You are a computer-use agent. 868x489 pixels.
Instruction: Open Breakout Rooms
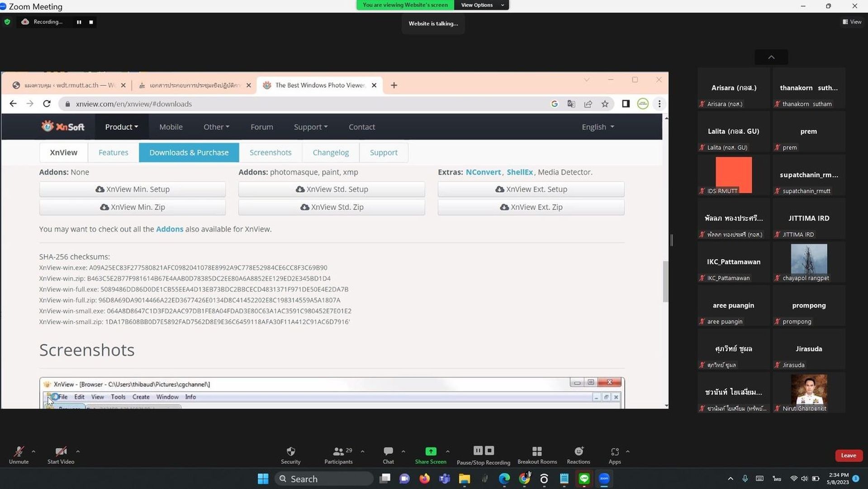pyautogui.click(x=537, y=455)
